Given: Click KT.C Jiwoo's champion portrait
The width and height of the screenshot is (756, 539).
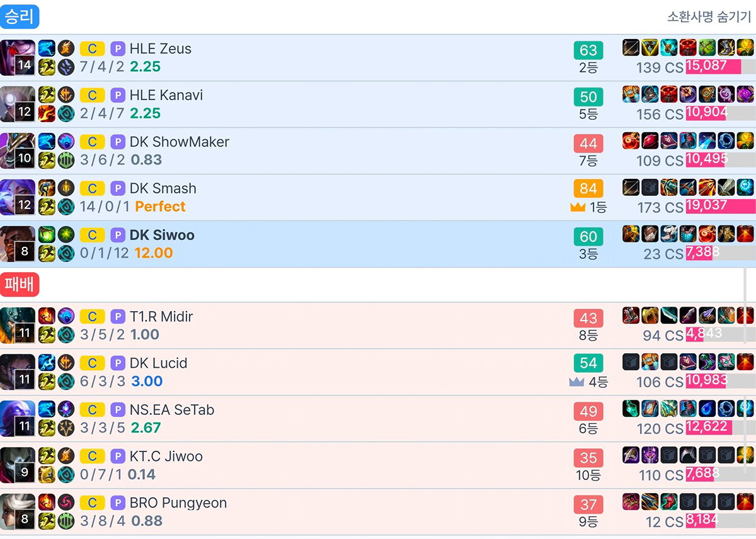Looking at the screenshot, I should (18, 465).
